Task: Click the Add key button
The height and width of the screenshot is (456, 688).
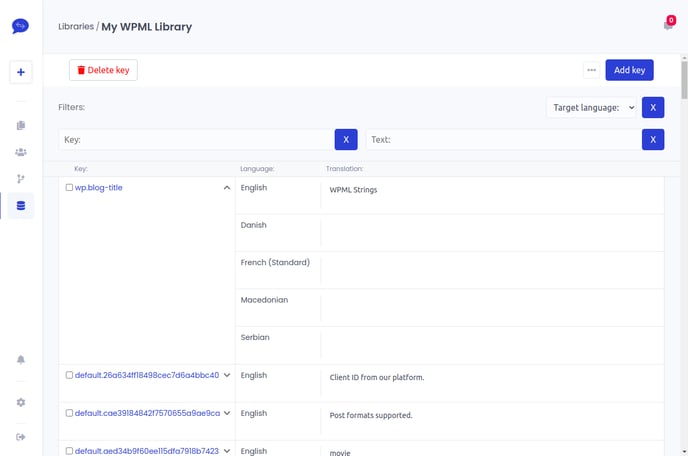Action: coord(629,70)
